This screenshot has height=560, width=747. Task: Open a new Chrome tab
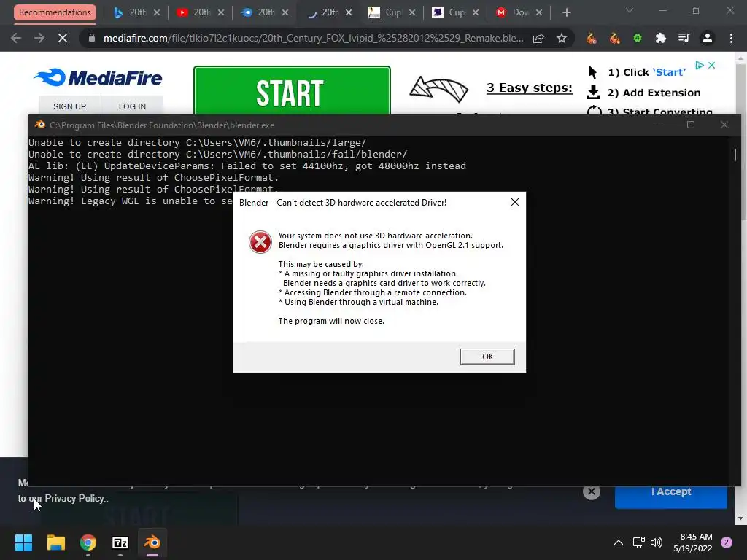point(566,13)
